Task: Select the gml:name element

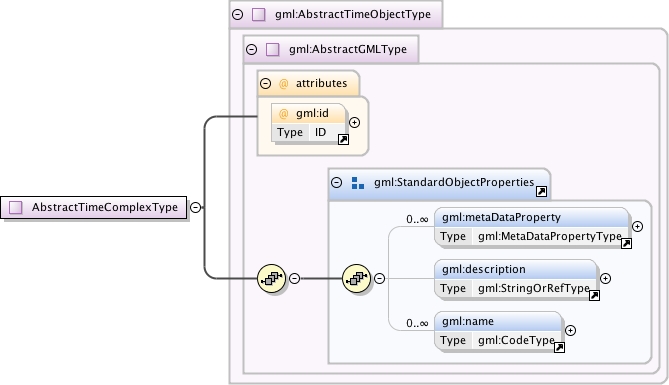Action: (498, 331)
